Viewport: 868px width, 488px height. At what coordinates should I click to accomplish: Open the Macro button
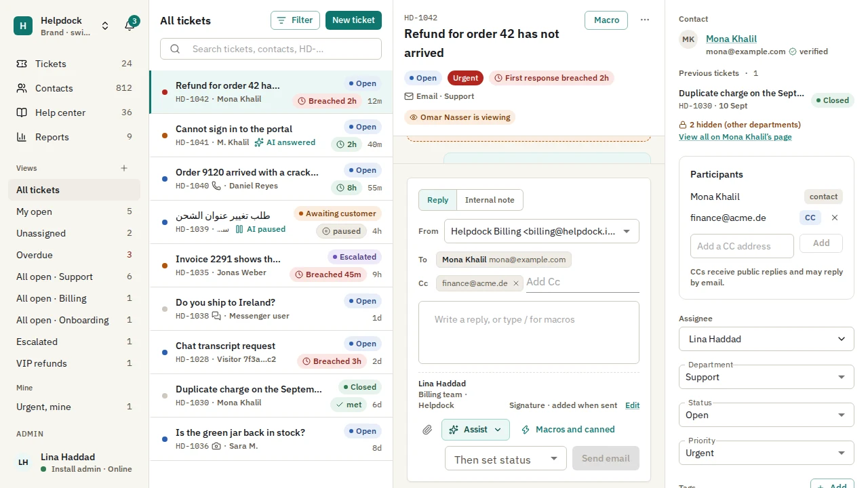[x=606, y=20]
